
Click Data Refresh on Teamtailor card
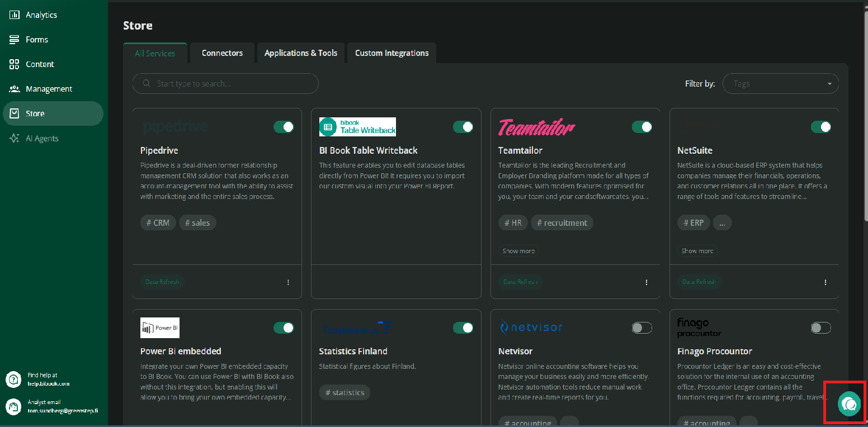click(521, 282)
